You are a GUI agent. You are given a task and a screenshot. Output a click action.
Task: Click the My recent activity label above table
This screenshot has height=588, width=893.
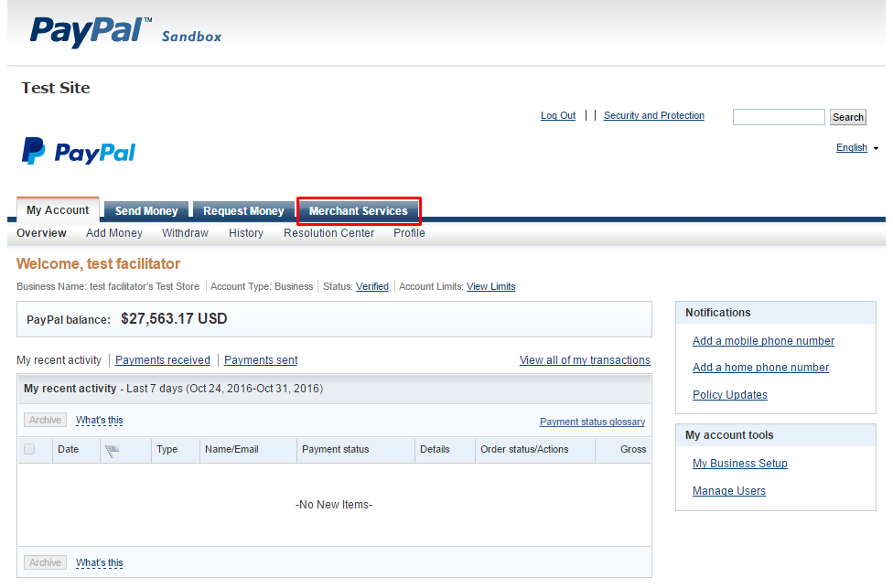(x=59, y=359)
